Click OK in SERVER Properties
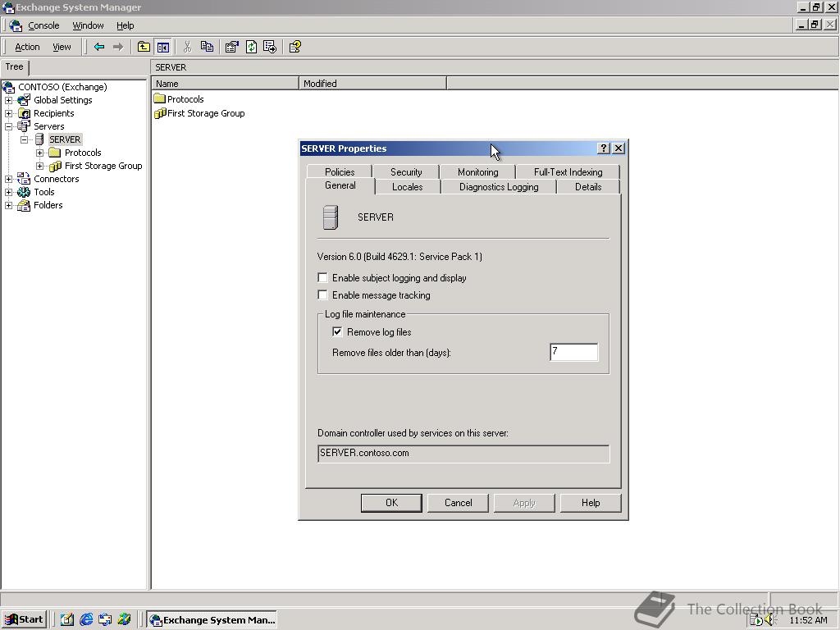This screenshot has width=840, height=630. [x=391, y=503]
